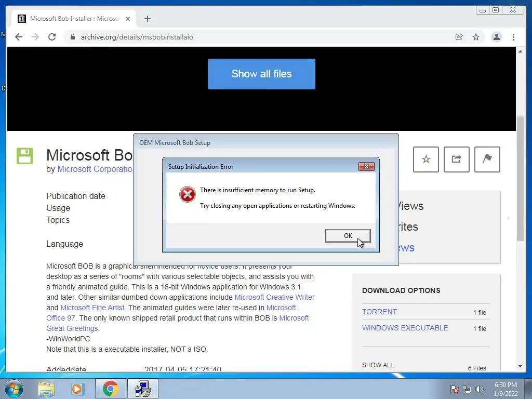532x399 pixels.
Task: Open the Windows Start menu
Action: tap(14, 389)
